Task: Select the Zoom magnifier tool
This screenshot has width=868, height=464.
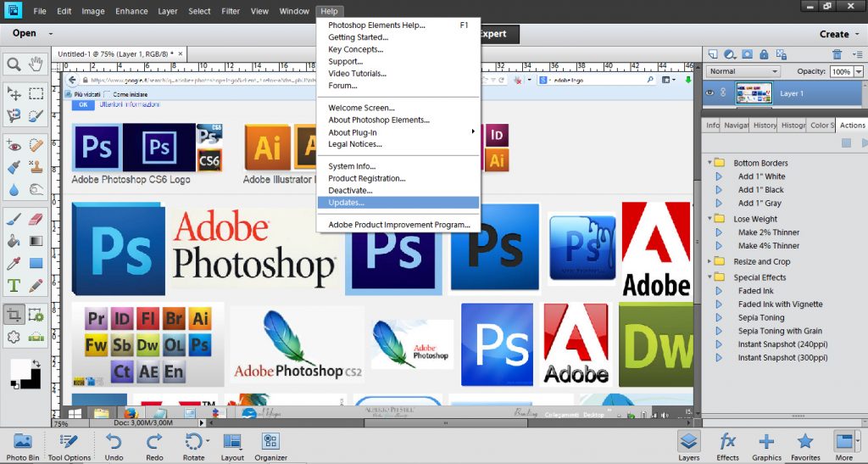Action: click(x=14, y=64)
